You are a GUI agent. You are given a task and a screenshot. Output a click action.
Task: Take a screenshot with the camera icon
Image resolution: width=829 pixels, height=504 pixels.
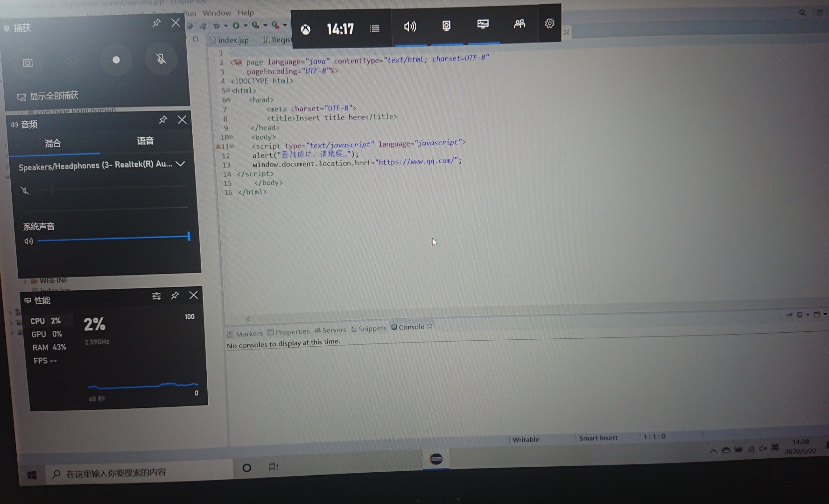click(28, 63)
